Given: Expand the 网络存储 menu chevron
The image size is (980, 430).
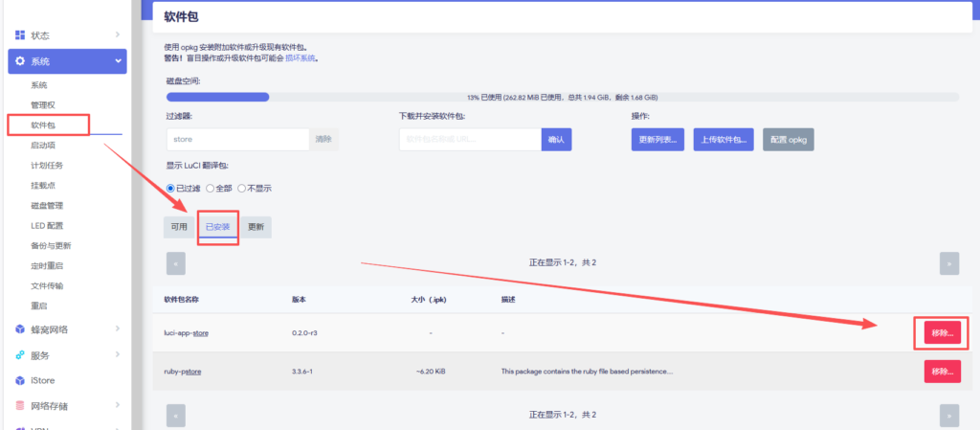Looking at the screenshot, I should [118, 406].
